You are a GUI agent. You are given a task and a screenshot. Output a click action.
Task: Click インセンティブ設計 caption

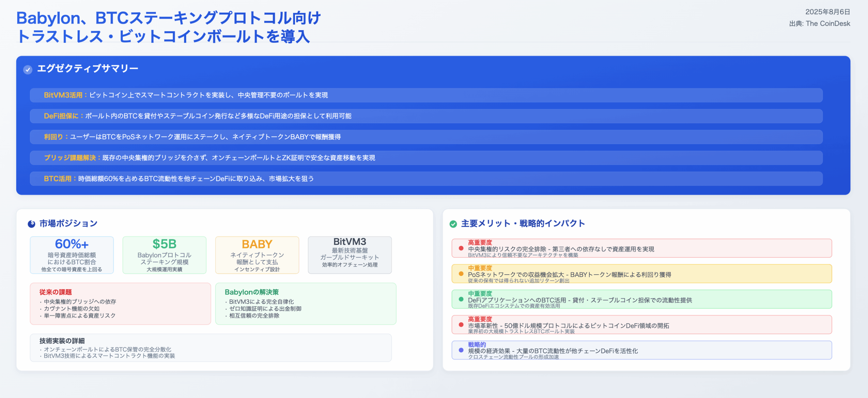[257, 270]
